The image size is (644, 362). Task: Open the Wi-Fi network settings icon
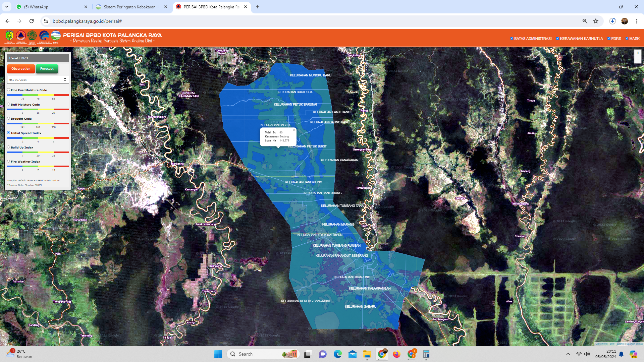(x=579, y=354)
